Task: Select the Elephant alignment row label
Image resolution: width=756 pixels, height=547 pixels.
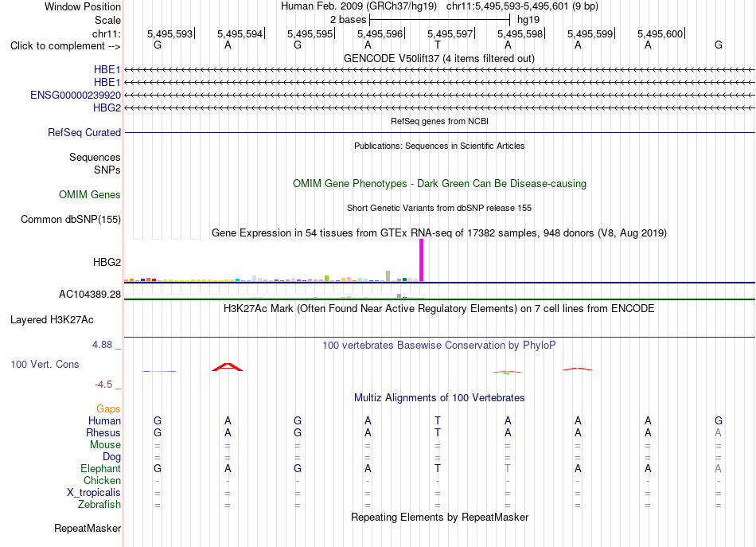Action: pos(100,468)
